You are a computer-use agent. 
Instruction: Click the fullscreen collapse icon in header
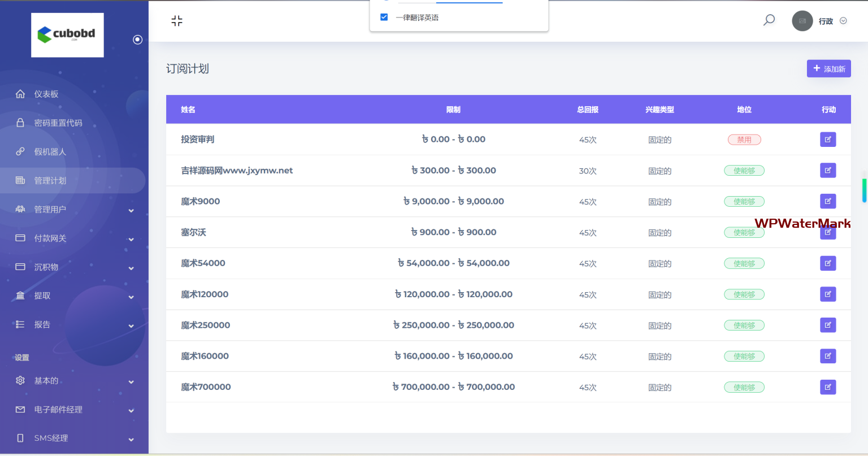click(177, 21)
